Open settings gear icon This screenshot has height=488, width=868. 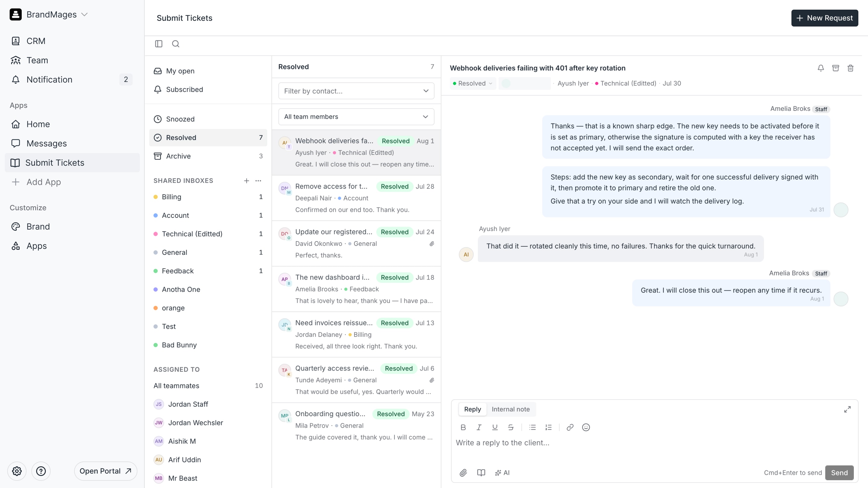[17, 471]
